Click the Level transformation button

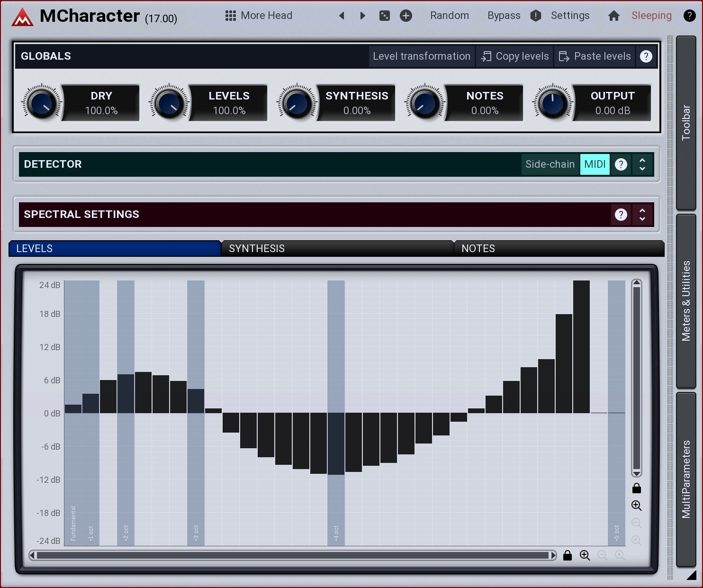click(x=421, y=56)
